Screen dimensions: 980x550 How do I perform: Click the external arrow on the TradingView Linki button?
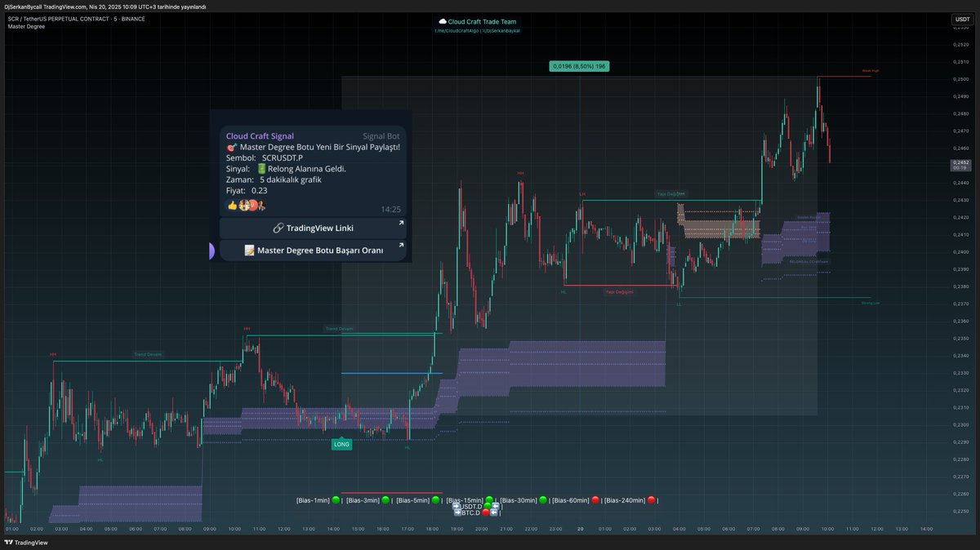pyautogui.click(x=401, y=222)
